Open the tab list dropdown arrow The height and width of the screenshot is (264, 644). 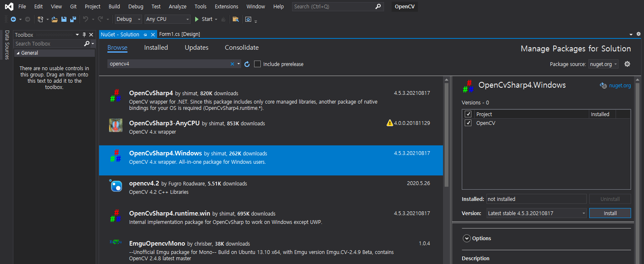(631, 34)
